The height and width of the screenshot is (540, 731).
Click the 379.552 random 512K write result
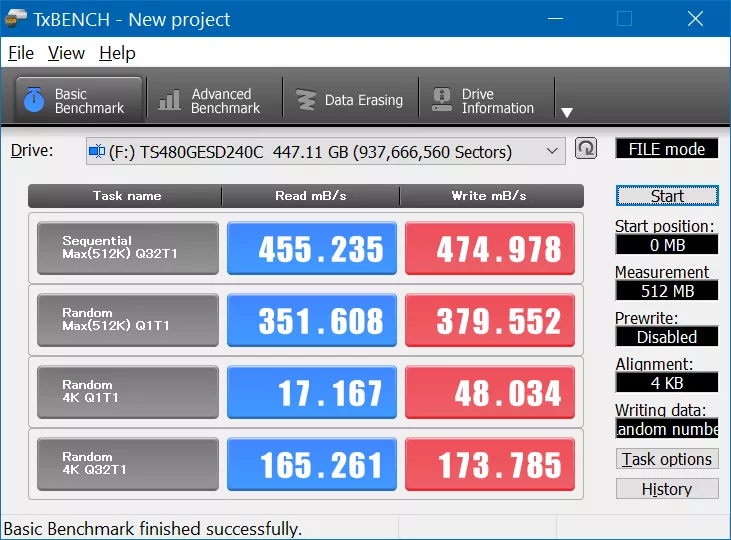coord(490,319)
